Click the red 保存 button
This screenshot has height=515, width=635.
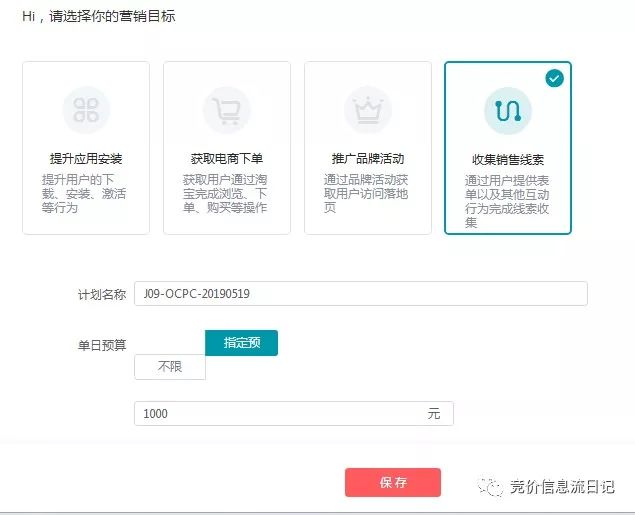(393, 482)
